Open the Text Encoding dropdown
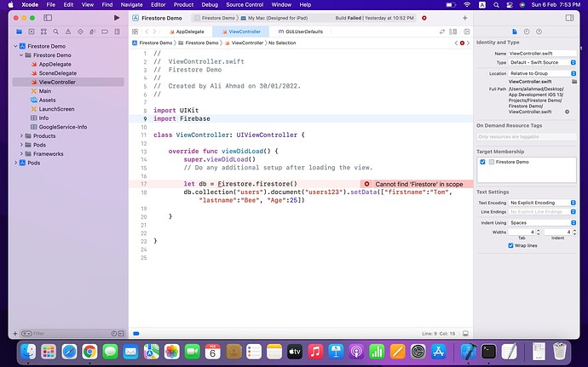588x367 pixels. (542, 203)
